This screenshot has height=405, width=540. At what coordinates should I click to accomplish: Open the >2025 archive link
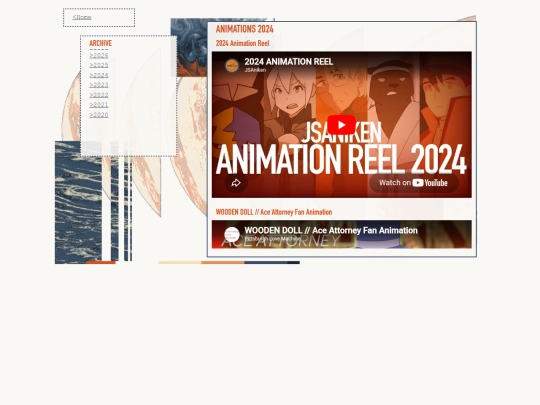[99, 65]
